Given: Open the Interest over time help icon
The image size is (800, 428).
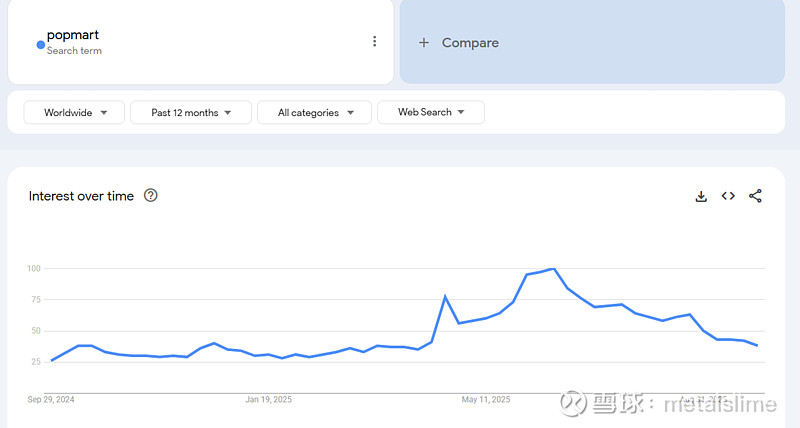Looking at the screenshot, I should (x=151, y=196).
